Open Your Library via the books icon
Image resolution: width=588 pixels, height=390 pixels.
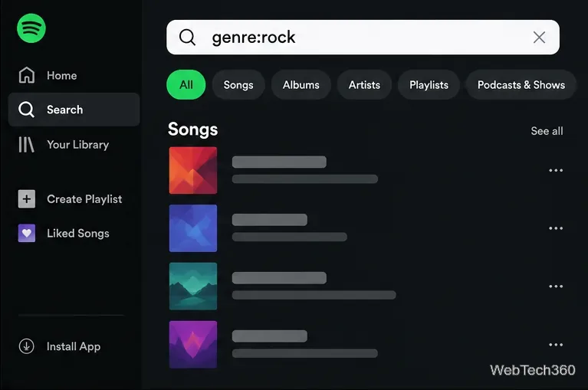click(x=27, y=144)
